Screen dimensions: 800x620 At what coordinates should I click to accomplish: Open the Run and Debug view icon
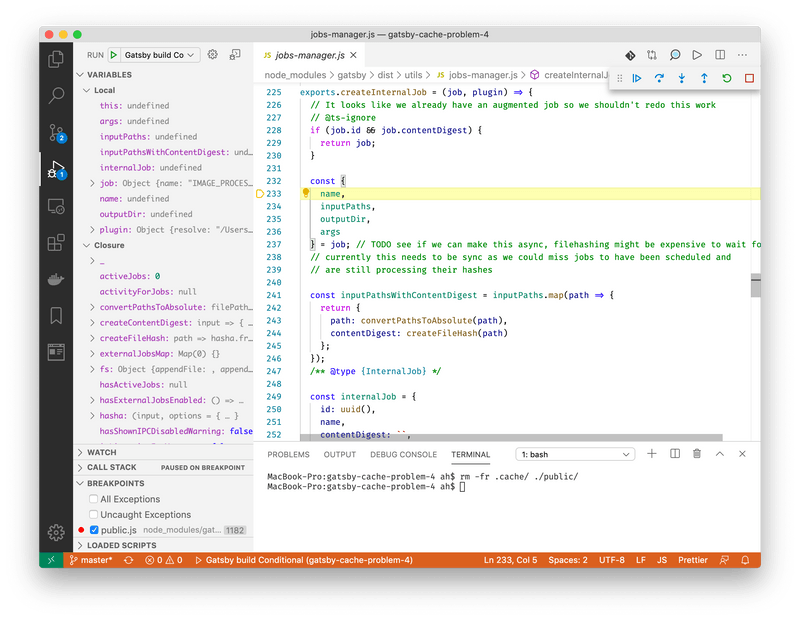(x=56, y=170)
